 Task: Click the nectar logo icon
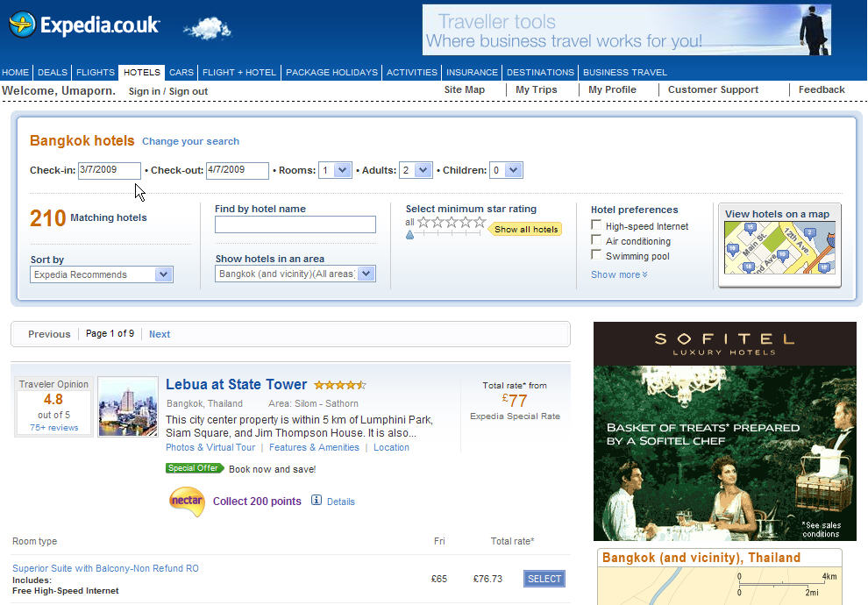coord(187,501)
